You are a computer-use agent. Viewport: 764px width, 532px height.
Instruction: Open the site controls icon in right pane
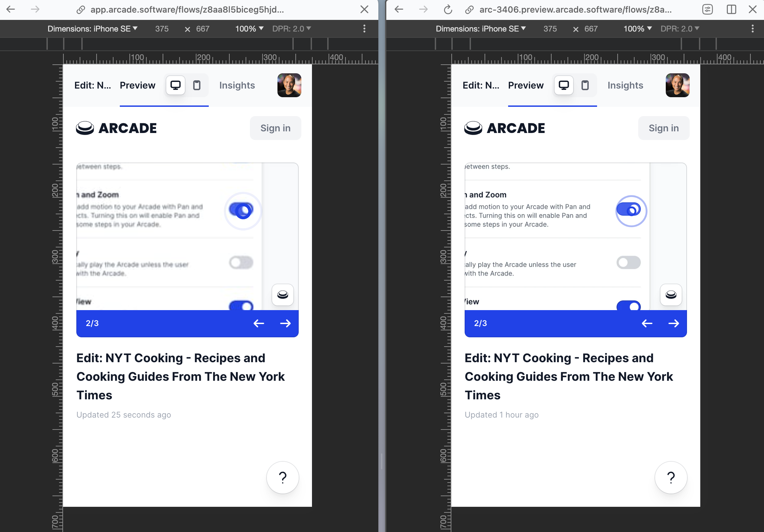click(708, 9)
